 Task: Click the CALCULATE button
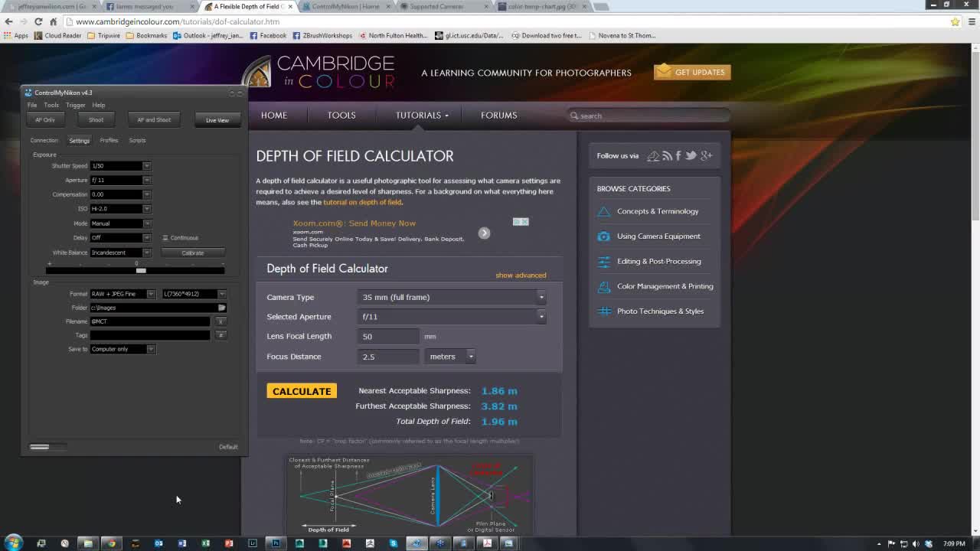302,391
